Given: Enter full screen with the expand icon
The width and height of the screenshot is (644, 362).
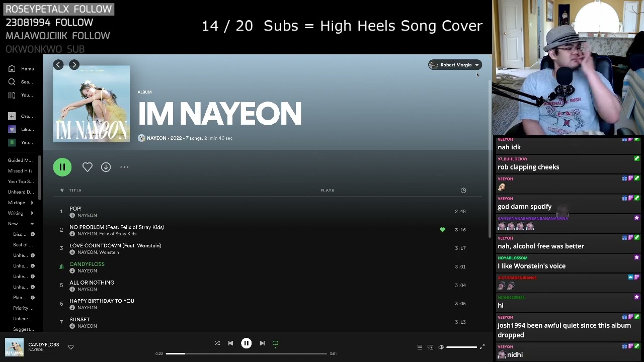Looking at the screenshot, I should point(482,347).
